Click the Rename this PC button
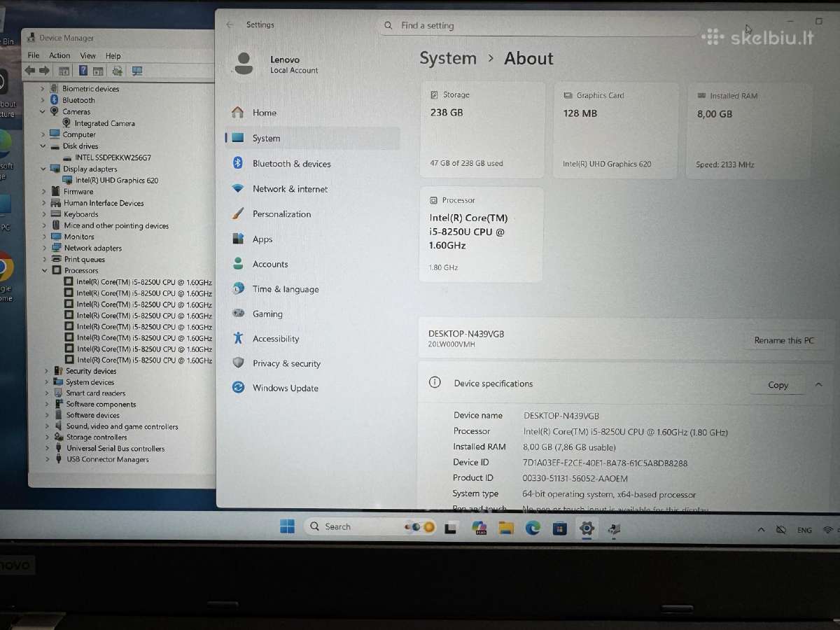The height and width of the screenshot is (630, 840). [x=784, y=341]
